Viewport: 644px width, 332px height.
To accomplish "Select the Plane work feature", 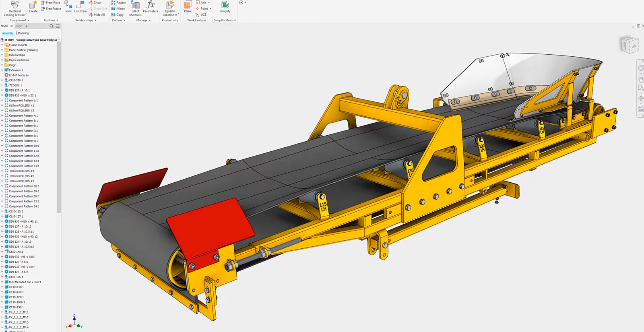I will pos(188,7).
